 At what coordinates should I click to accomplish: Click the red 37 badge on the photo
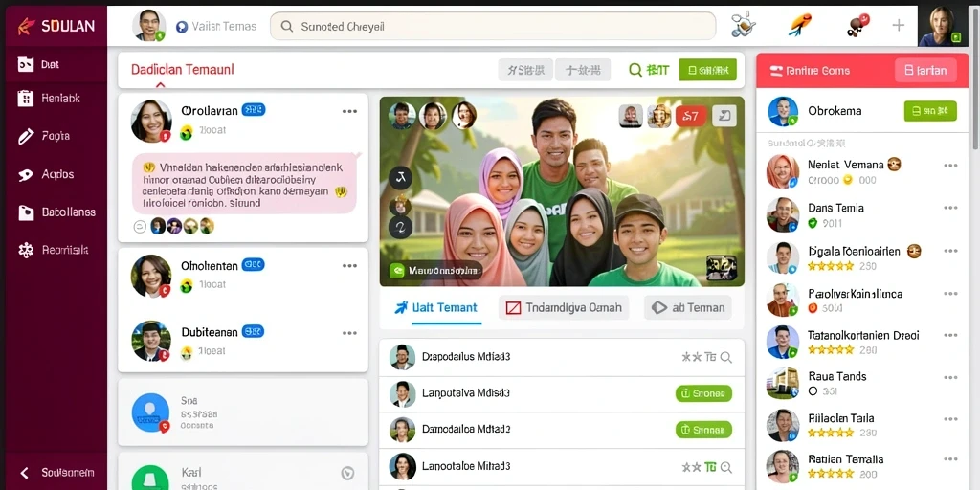click(x=691, y=116)
